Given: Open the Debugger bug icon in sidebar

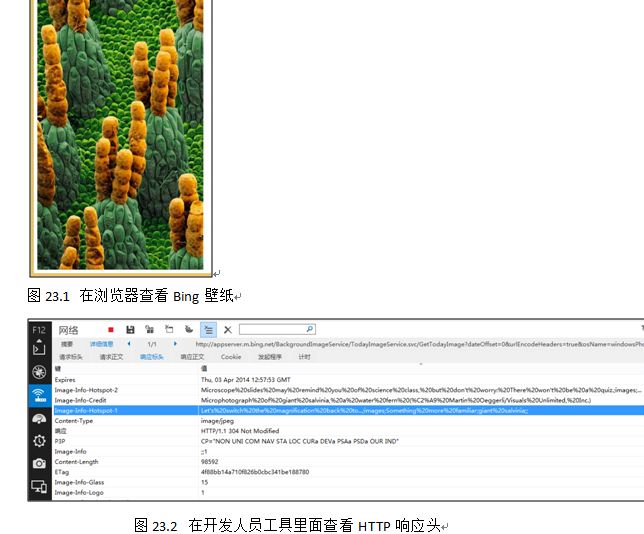Looking at the screenshot, I should point(39,372).
